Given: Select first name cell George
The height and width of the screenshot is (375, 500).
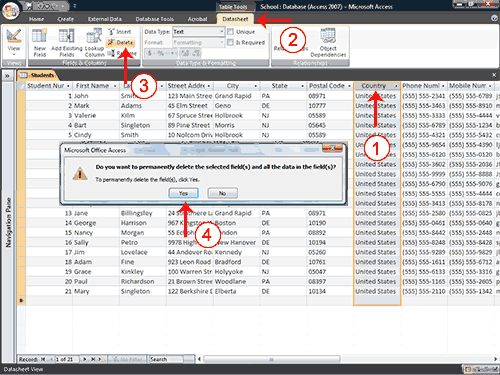Looking at the screenshot, I should (96, 223).
